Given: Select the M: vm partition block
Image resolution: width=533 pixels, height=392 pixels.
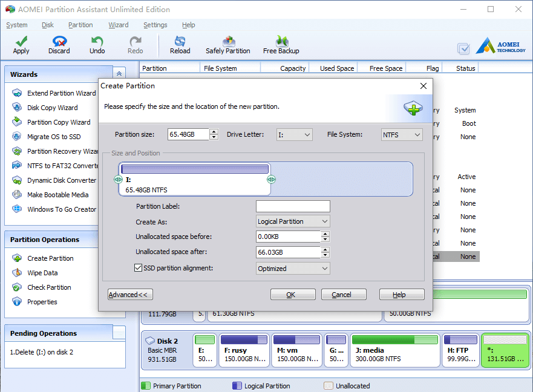Looking at the screenshot, I should (x=297, y=350).
